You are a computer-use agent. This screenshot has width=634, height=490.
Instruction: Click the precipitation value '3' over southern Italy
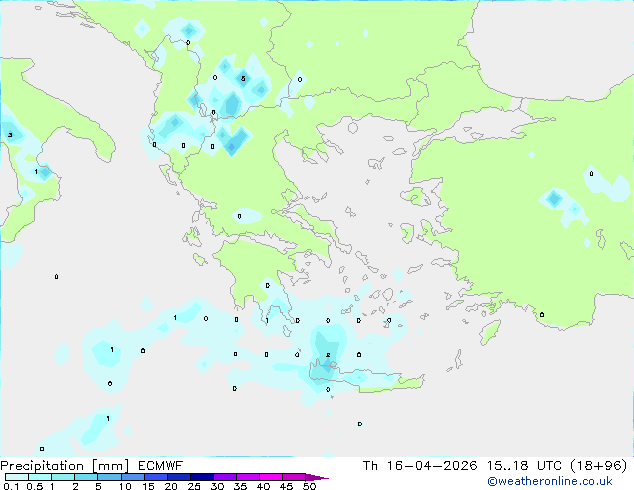[10, 135]
